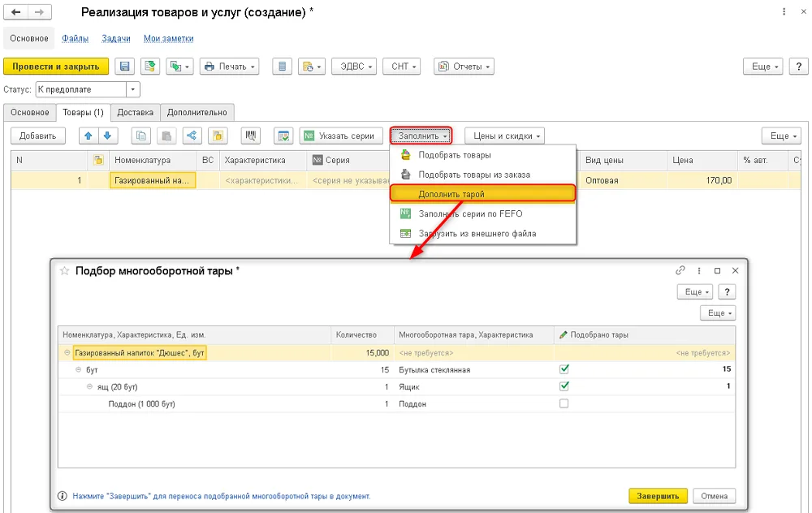The height and width of the screenshot is (513, 812).
Task: Open the Мои заметки link
Action: pos(168,38)
